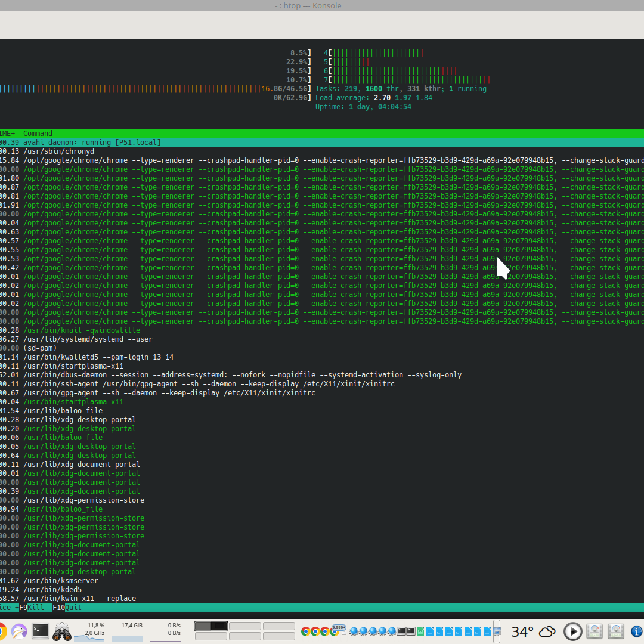
Task: Click the Tasks: 219, 1600 thr summary
Action: point(401,89)
